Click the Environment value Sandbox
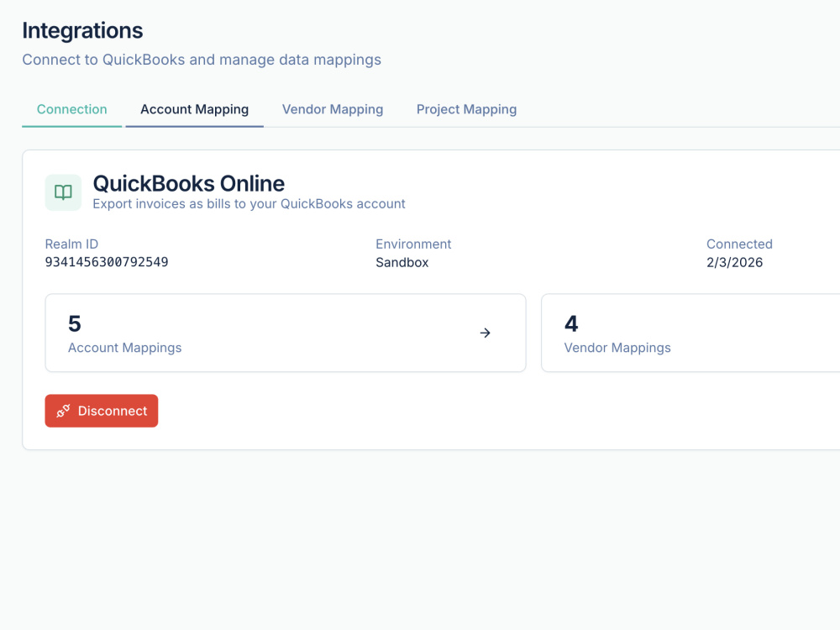The image size is (840, 630). (x=402, y=262)
